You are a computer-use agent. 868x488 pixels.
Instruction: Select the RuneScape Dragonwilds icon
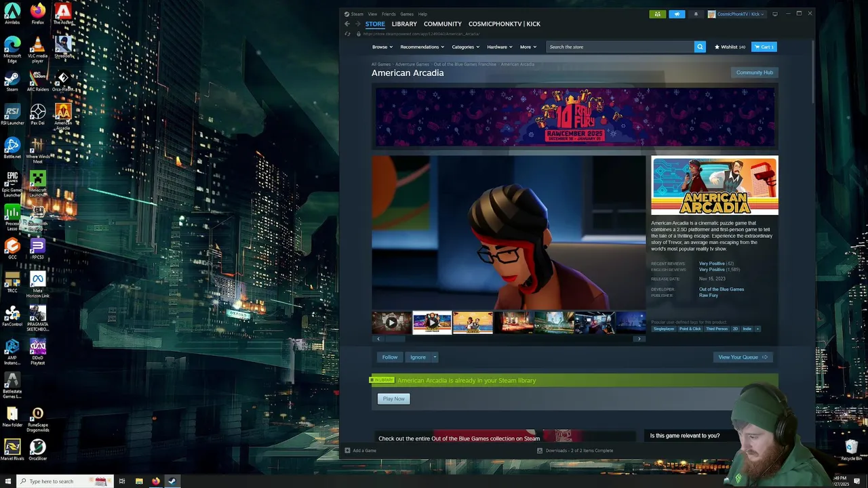coord(38,419)
